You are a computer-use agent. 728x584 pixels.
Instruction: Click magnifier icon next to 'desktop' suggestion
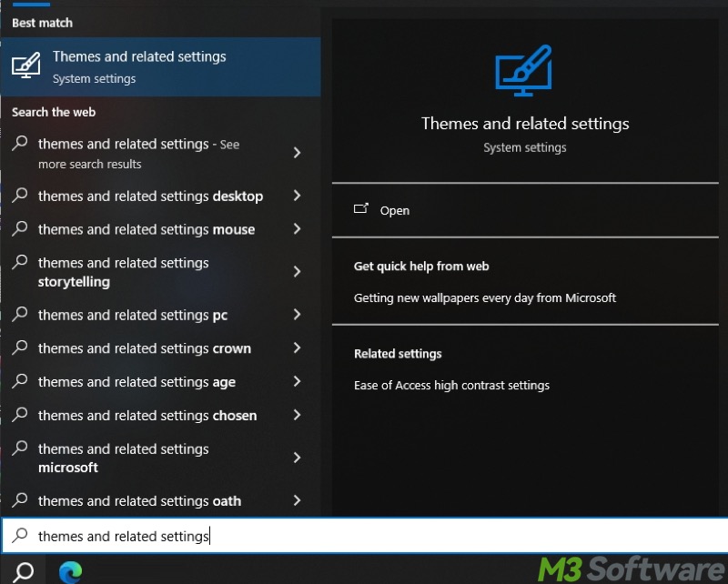tap(20, 195)
